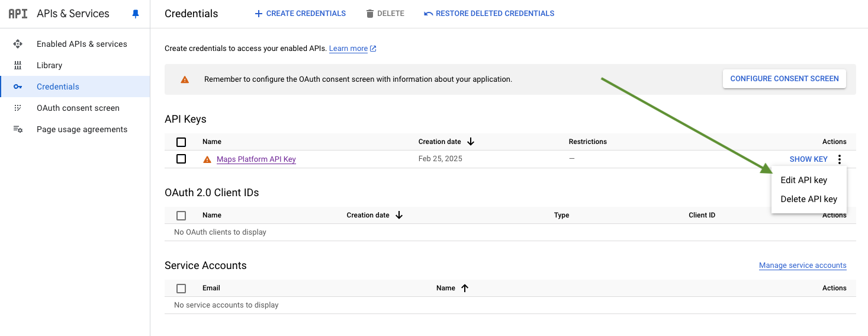The image size is (868, 336).
Task: Open the Maps Platform API Key link
Action: [256, 159]
